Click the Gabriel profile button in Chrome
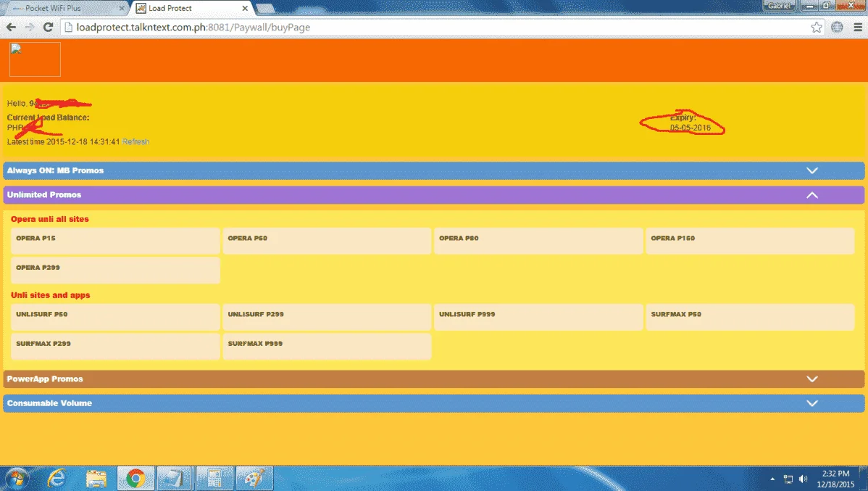This screenshot has width=868, height=491. (780, 6)
